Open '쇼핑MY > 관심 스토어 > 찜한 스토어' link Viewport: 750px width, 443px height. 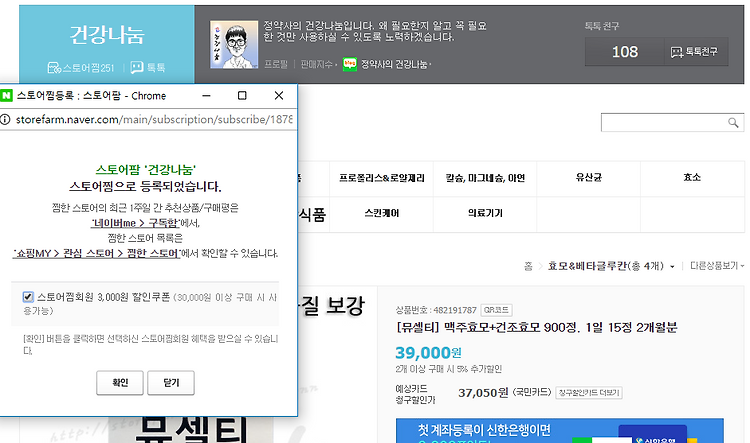pos(97,253)
